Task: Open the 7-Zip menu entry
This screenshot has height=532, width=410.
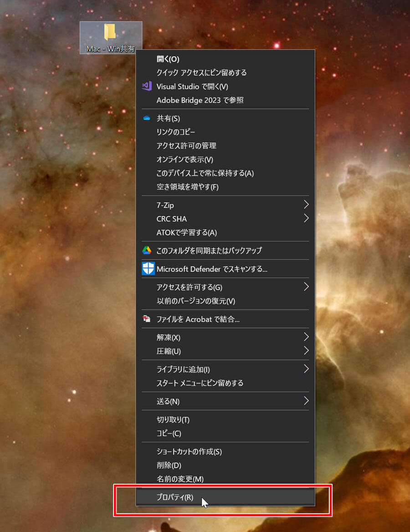Action: 225,205
